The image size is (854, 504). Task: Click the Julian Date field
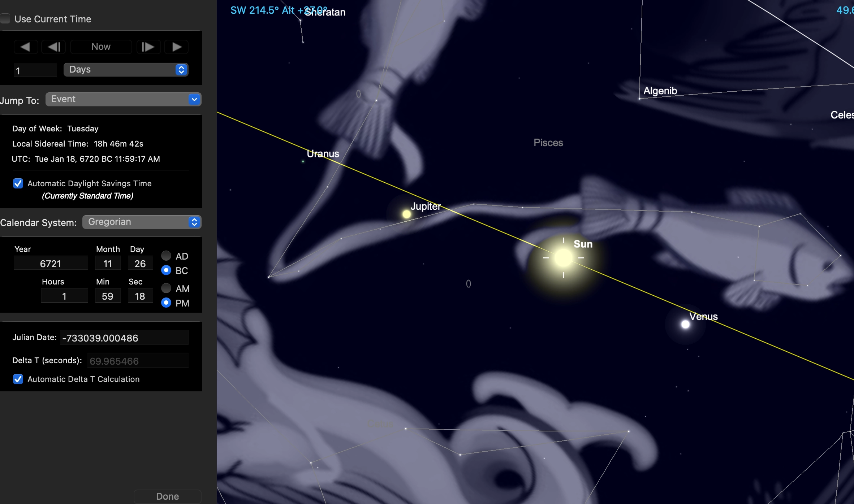[124, 338]
